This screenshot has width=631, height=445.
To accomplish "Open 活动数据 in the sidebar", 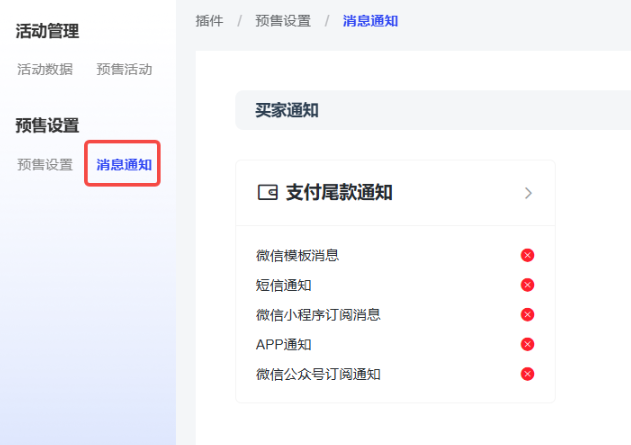I will pyautogui.click(x=45, y=69).
